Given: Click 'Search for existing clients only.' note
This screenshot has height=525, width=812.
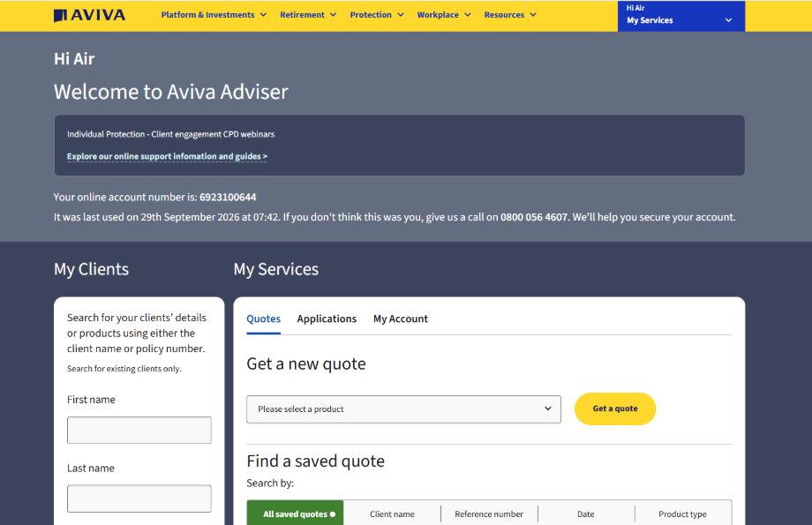Looking at the screenshot, I should 124,369.
